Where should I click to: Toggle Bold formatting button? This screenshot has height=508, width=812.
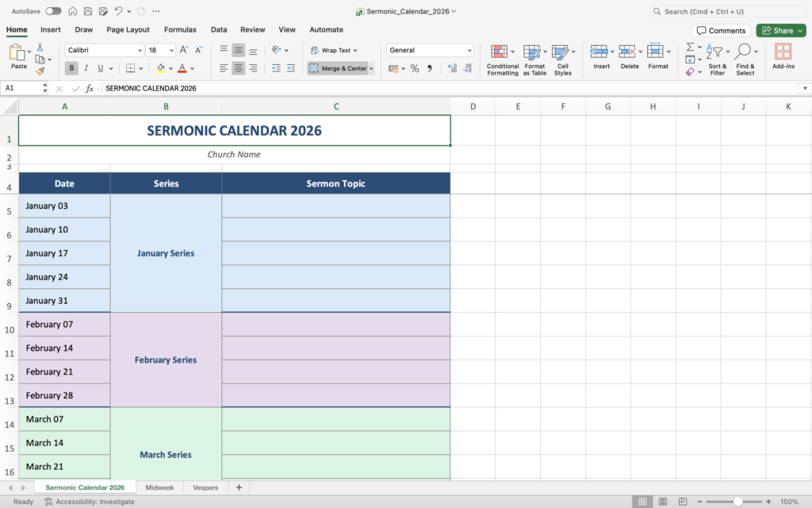(x=72, y=68)
